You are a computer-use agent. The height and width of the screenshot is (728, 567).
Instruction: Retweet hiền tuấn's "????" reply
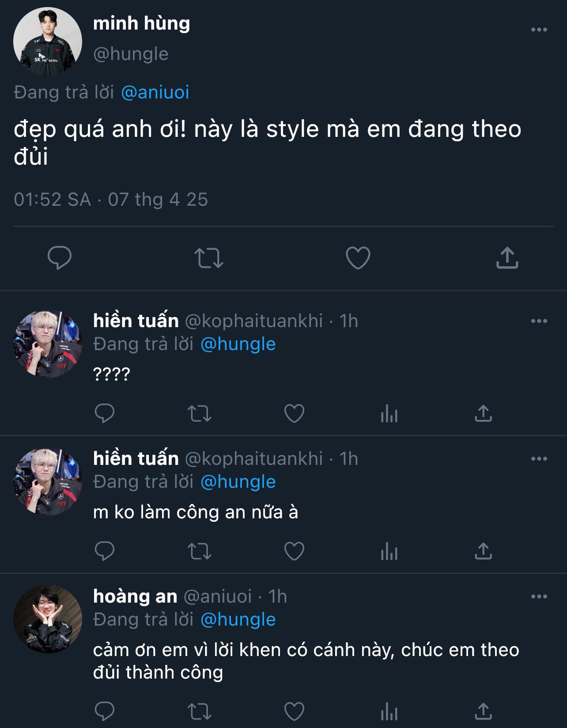200,414
